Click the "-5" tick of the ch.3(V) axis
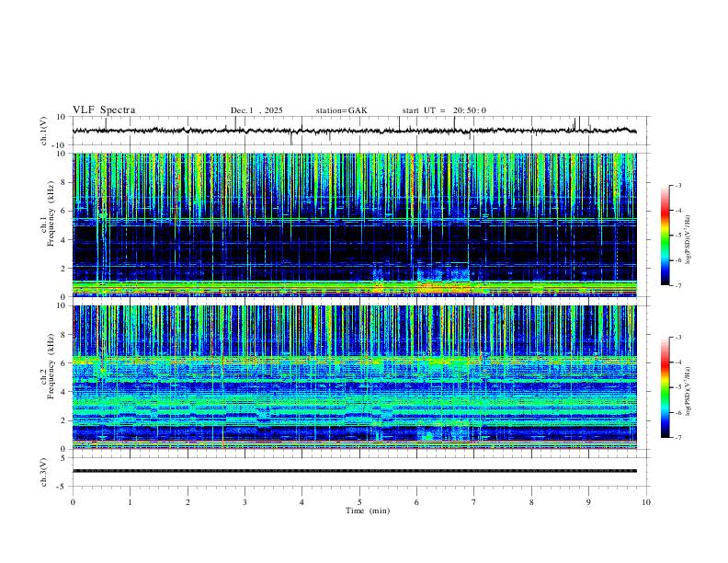The height and width of the screenshot is (563, 728). (x=63, y=487)
